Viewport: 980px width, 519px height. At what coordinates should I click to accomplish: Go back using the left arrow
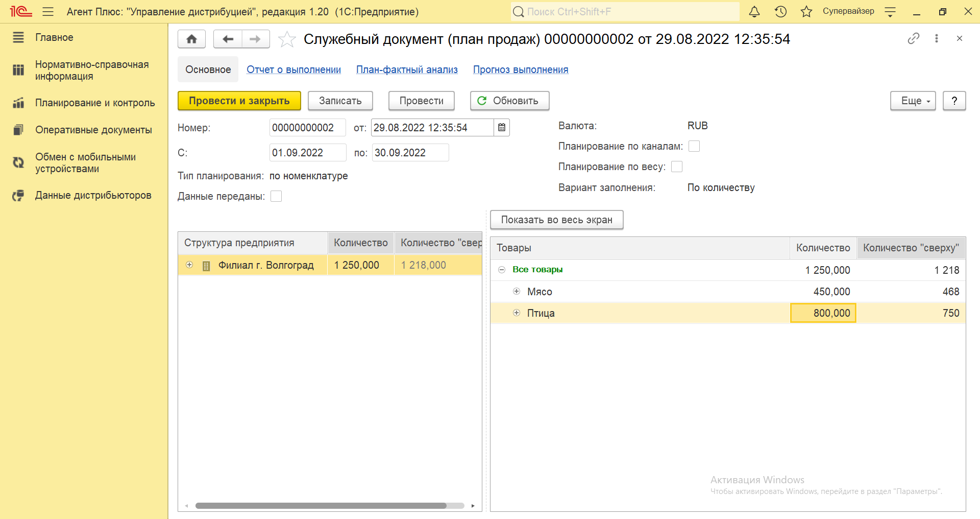(228, 39)
